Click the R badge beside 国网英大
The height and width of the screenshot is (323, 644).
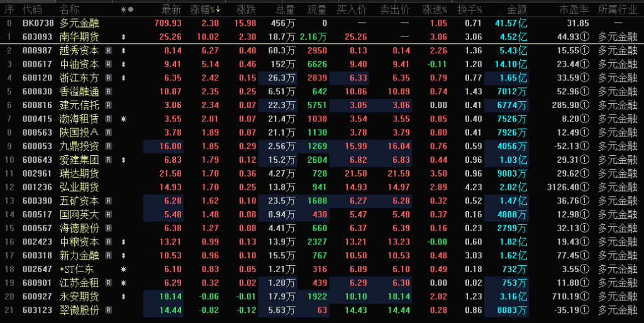(x=108, y=215)
